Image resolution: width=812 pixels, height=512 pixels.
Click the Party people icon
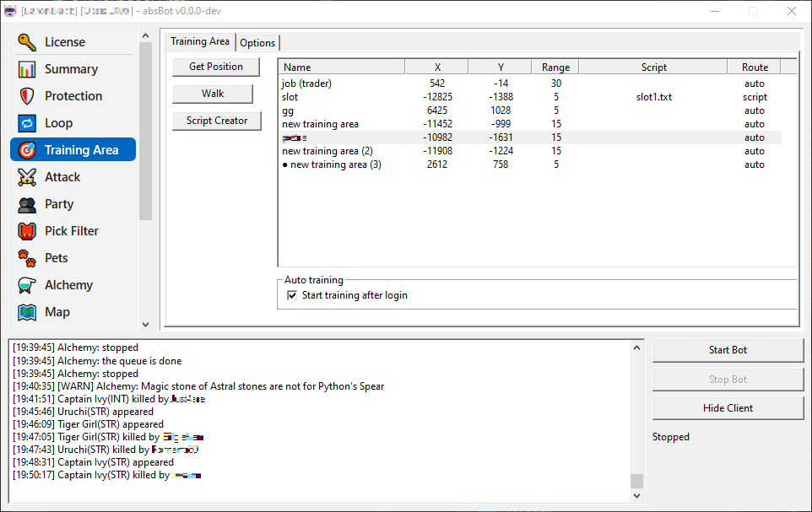point(27,204)
